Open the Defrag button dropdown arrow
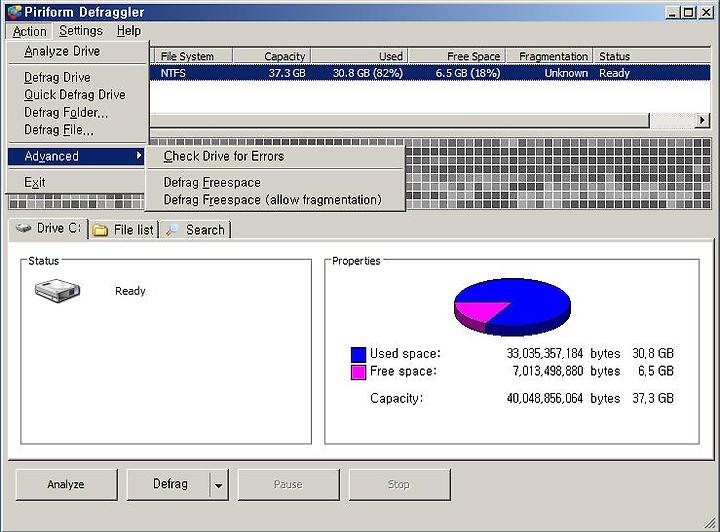Image resolution: width=720 pixels, height=532 pixels. click(219, 485)
